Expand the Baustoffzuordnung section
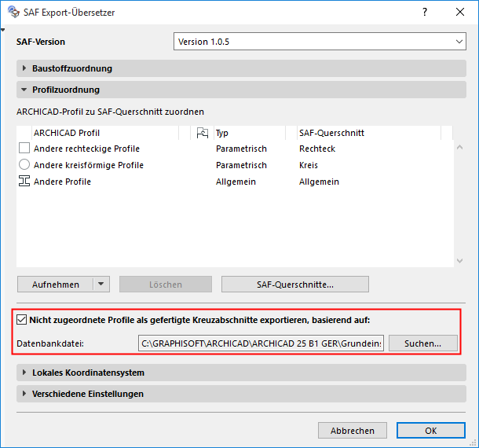The height and width of the screenshot is (448, 479). pos(241,68)
